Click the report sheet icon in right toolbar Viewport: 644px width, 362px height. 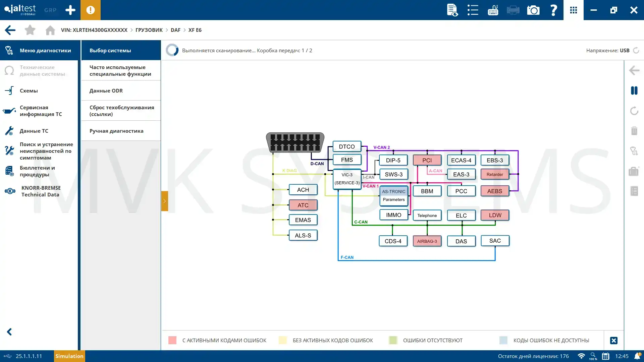(x=634, y=191)
